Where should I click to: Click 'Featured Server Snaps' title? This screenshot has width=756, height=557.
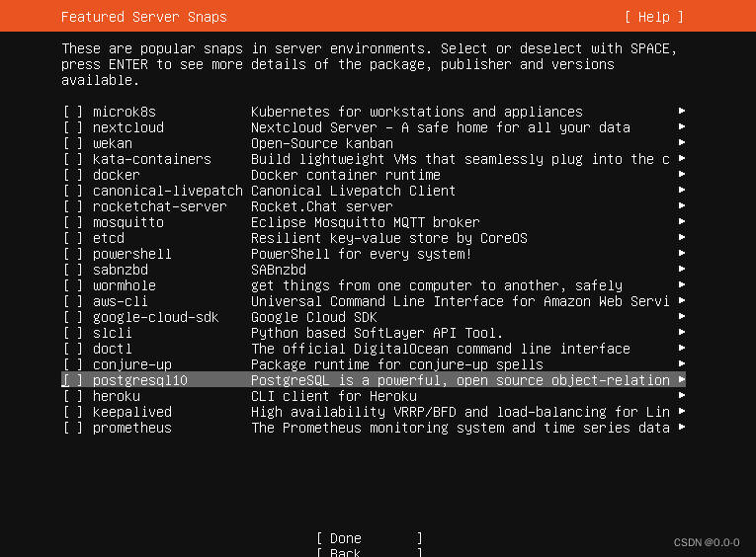point(143,17)
